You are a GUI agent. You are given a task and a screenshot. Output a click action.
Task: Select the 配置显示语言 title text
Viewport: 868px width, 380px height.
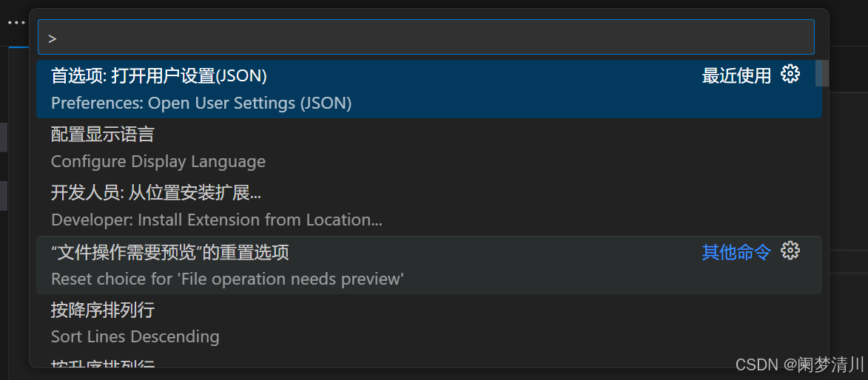[102, 135]
